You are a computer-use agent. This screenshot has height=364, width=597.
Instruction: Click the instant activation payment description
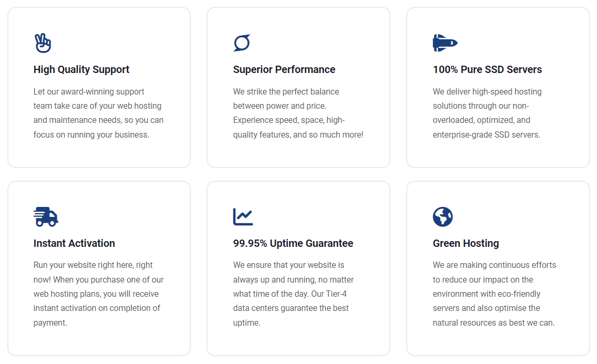click(x=98, y=294)
